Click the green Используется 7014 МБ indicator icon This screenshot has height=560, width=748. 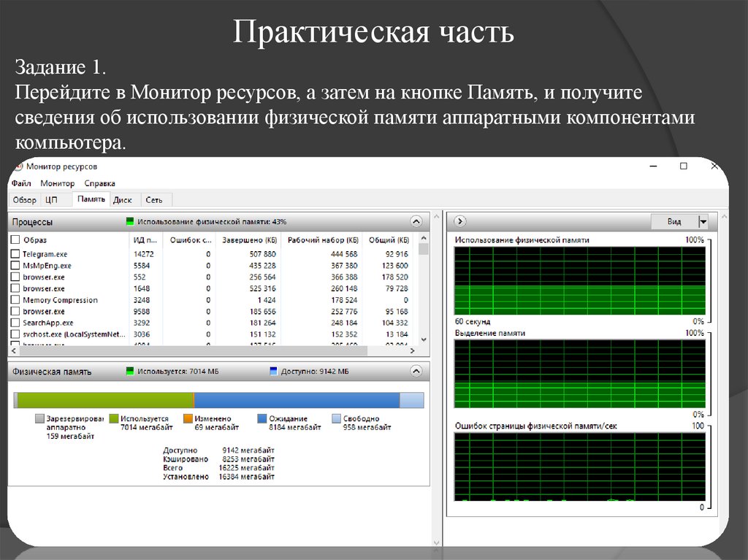(x=131, y=371)
